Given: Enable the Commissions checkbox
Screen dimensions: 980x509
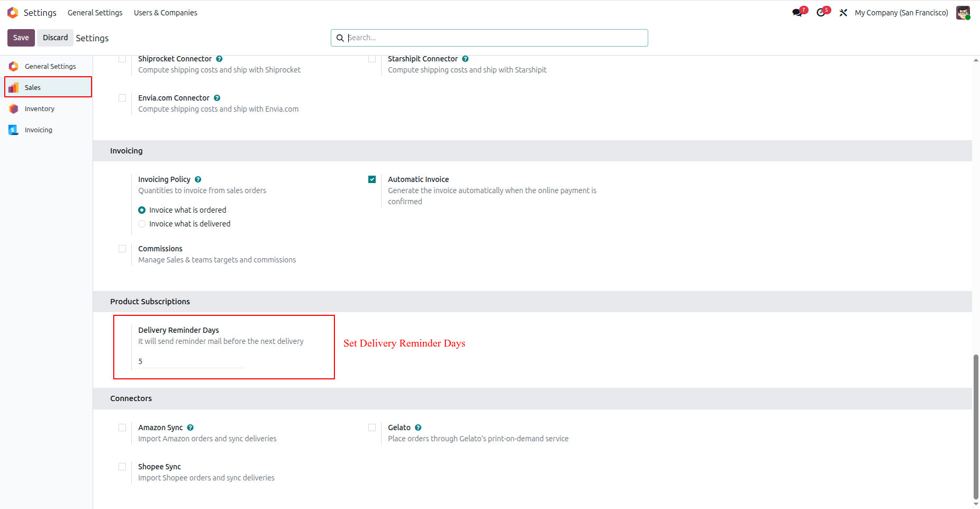Looking at the screenshot, I should pyautogui.click(x=122, y=249).
